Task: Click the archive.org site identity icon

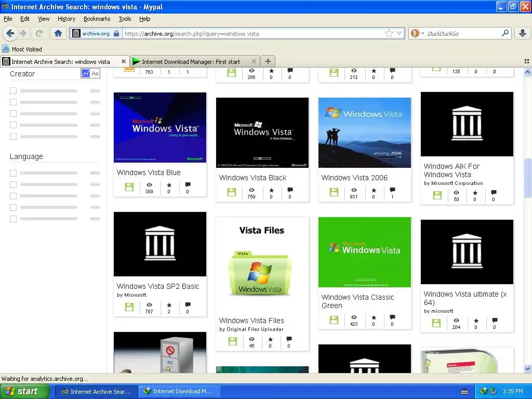Action: pos(76,33)
